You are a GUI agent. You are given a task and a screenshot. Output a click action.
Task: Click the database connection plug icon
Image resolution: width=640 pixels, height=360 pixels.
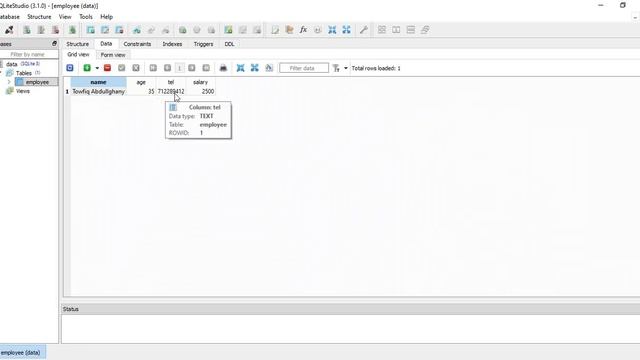point(9,30)
